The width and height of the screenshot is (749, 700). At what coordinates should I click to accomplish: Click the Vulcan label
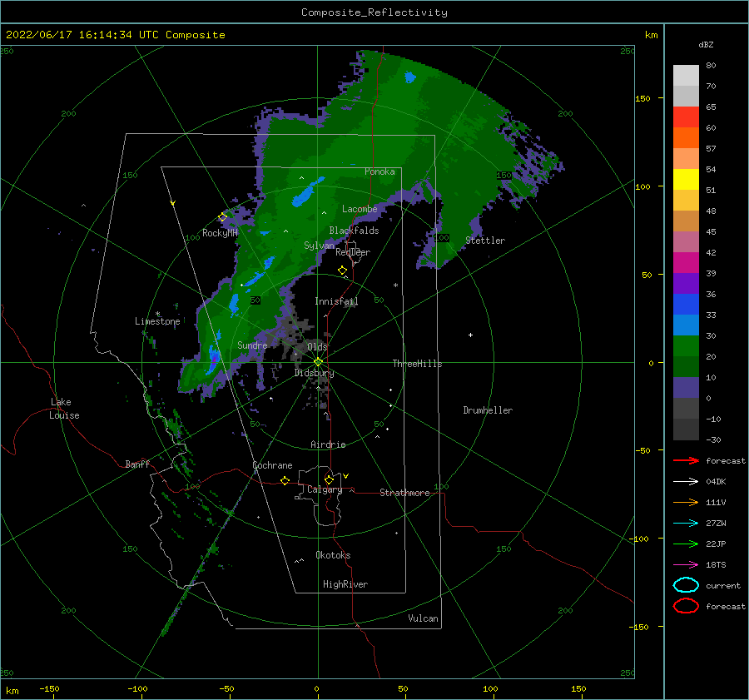424,618
